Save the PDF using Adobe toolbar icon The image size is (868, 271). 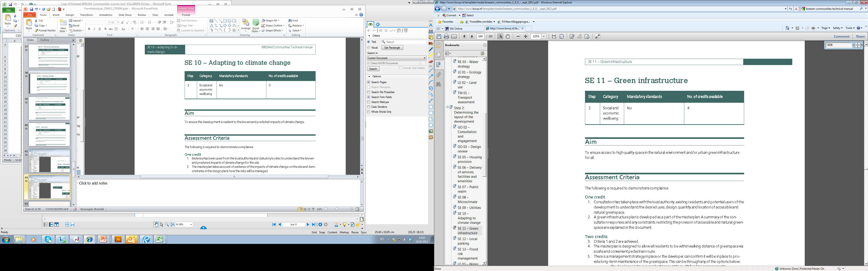coord(439,36)
